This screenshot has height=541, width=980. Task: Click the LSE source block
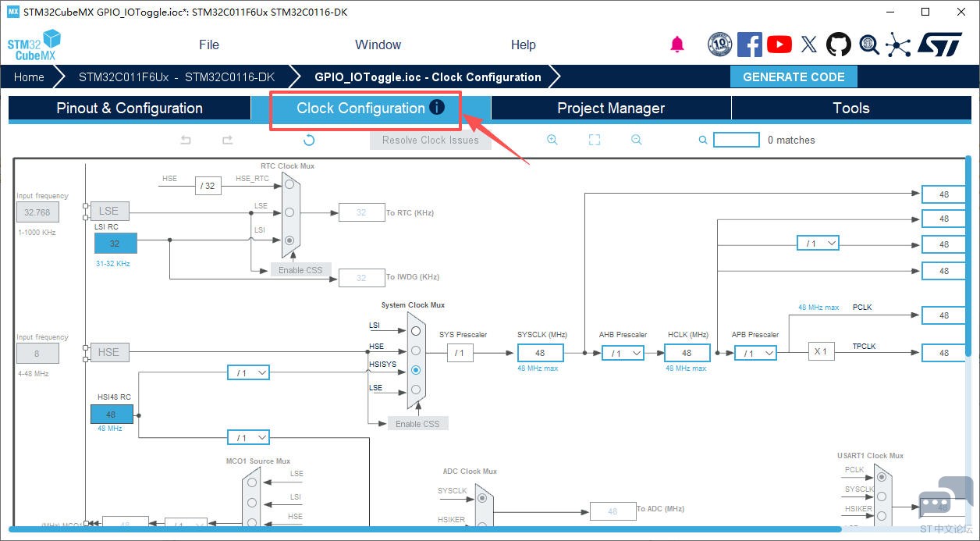[109, 211]
